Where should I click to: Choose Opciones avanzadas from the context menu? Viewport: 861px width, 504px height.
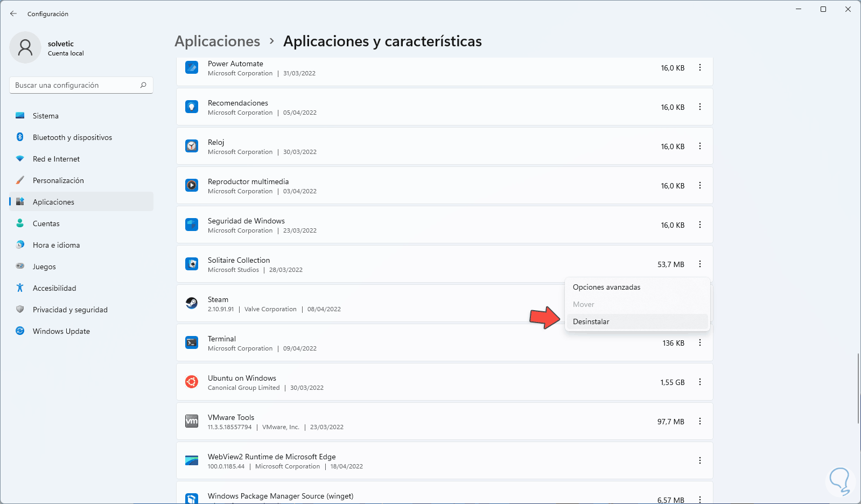click(x=638, y=287)
